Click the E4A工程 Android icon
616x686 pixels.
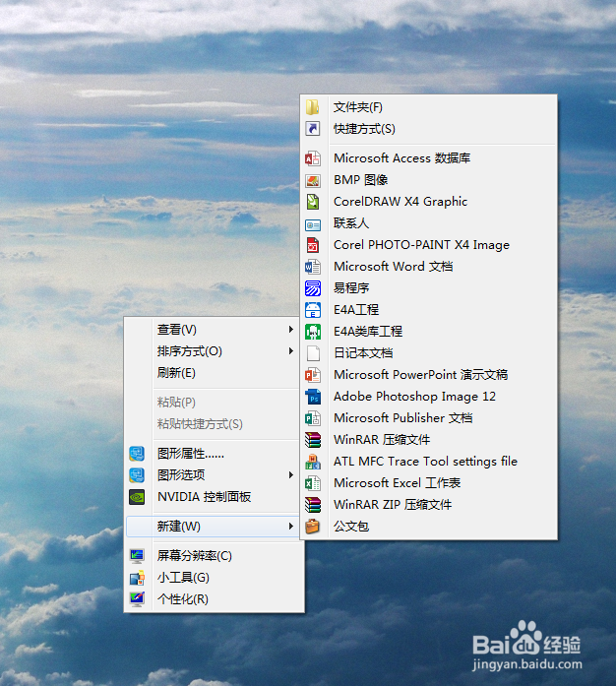(312, 310)
